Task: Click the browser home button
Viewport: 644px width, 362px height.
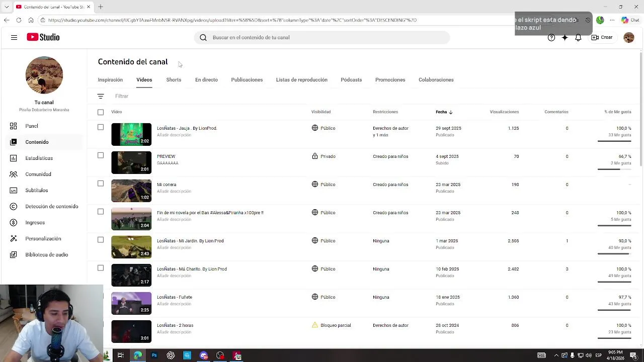Action: coord(31,20)
